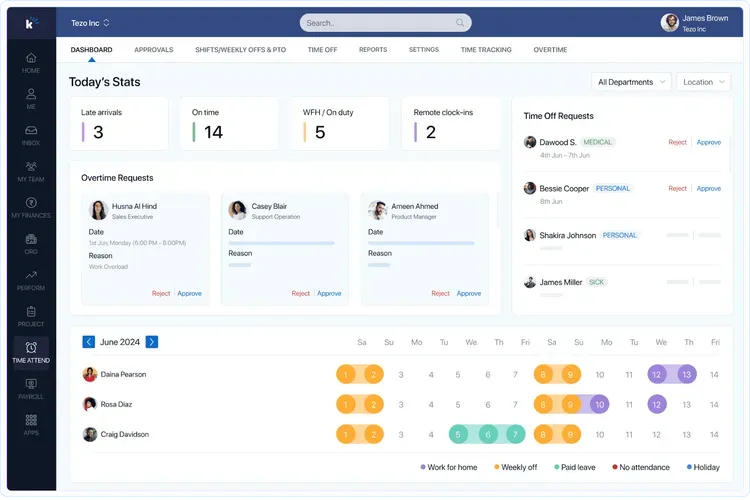Reject Bessie Cooper's personal time off
The width and height of the screenshot is (750, 500).
click(677, 188)
